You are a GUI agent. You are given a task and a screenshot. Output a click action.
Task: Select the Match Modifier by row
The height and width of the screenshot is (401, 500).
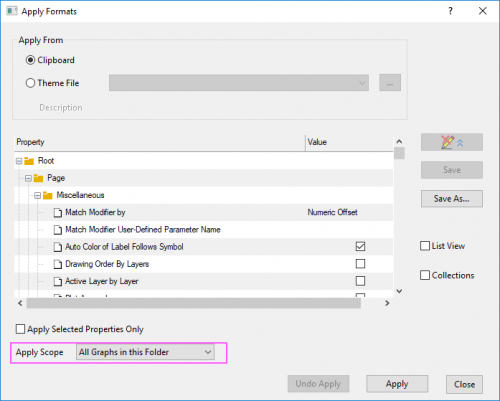click(x=204, y=212)
